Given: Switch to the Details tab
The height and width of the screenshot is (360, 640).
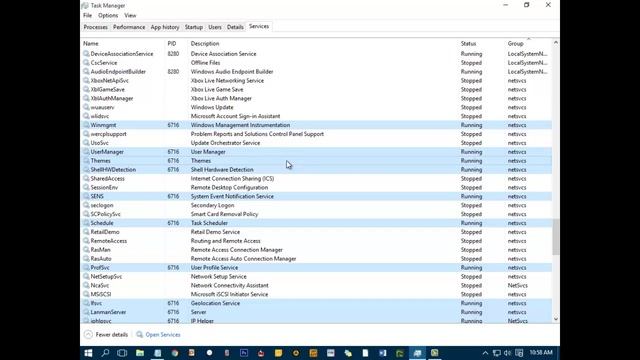Looking at the screenshot, I should (x=235, y=27).
